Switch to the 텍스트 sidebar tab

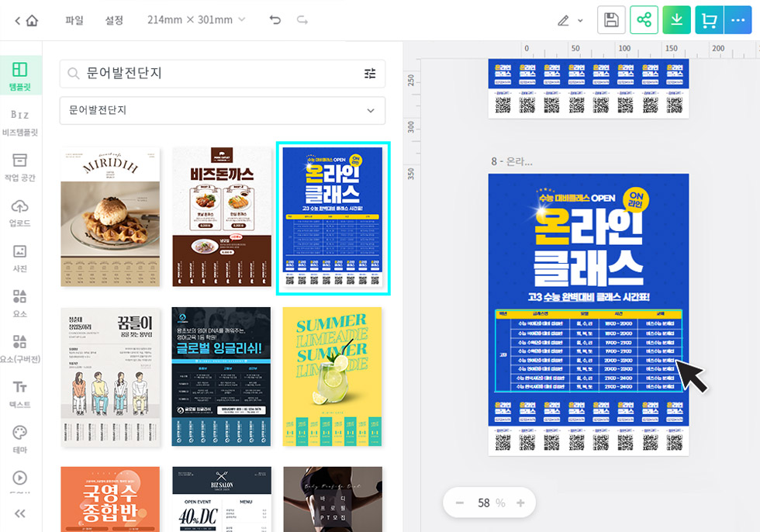pos(20,393)
